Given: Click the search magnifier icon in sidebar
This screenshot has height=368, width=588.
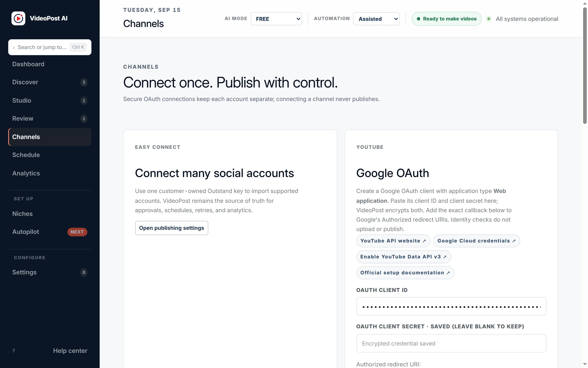Looking at the screenshot, I should (14, 47).
